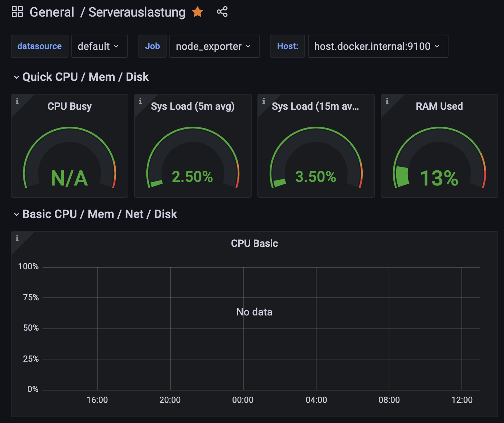The height and width of the screenshot is (423, 504).
Task: Unfavorite the Serverauslastung dashboard via the star icon
Action: click(198, 12)
